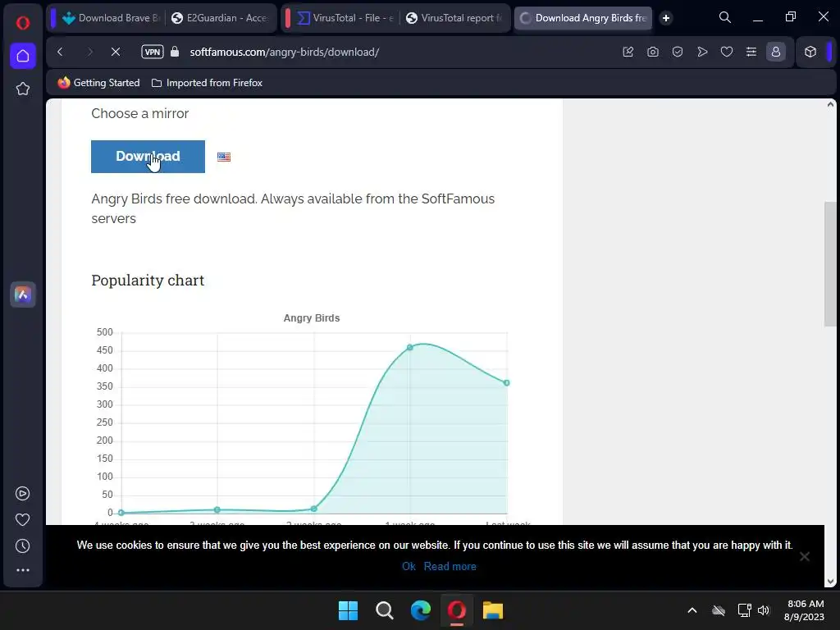Open the clock showing 8:06 AM
840x630 pixels.
coord(804,610)
